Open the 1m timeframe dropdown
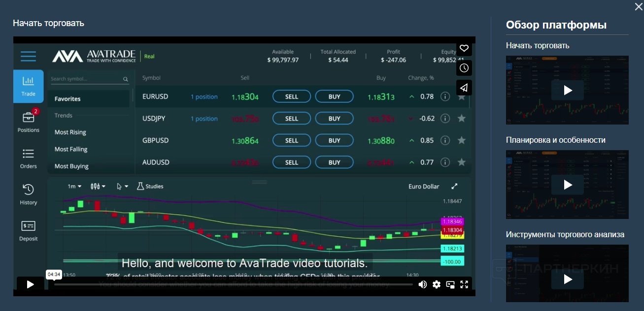This screenshot has height=311, width=644. [74, 187]
